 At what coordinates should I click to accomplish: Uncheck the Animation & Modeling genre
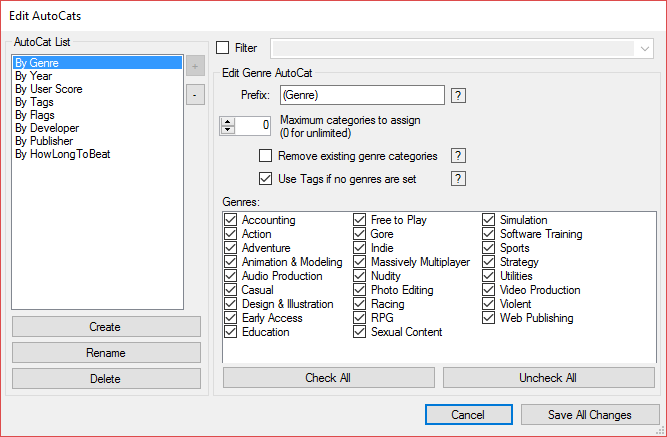(x=231, y=262)
